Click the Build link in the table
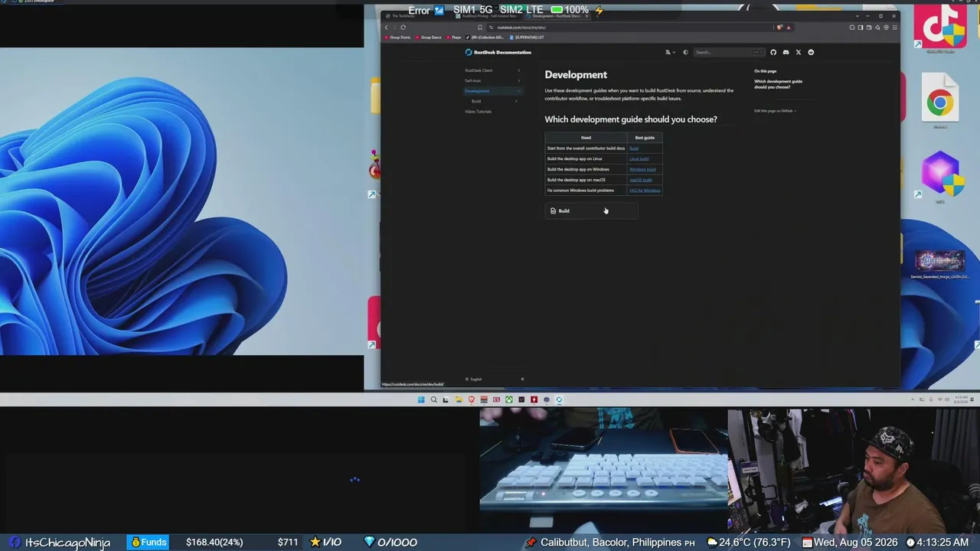Image resolution: width=980 pixels, height=551 pixels. [x=633, y=148]
